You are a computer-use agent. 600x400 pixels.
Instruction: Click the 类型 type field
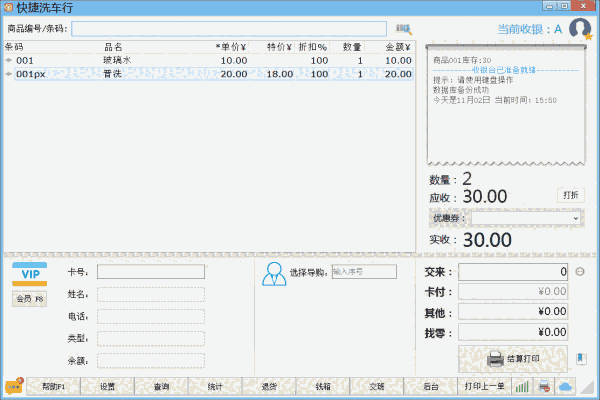pyautogui.click(x=151, y=339)
